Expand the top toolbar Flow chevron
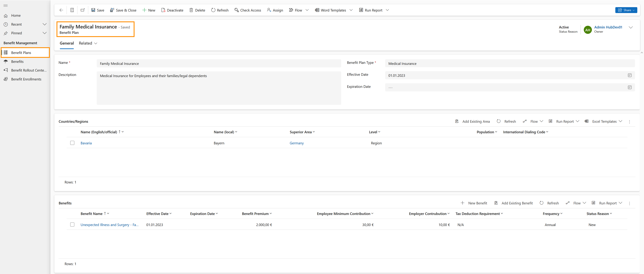Image resolution: width=644 pixels, height=274 pixels. (307, 10)
